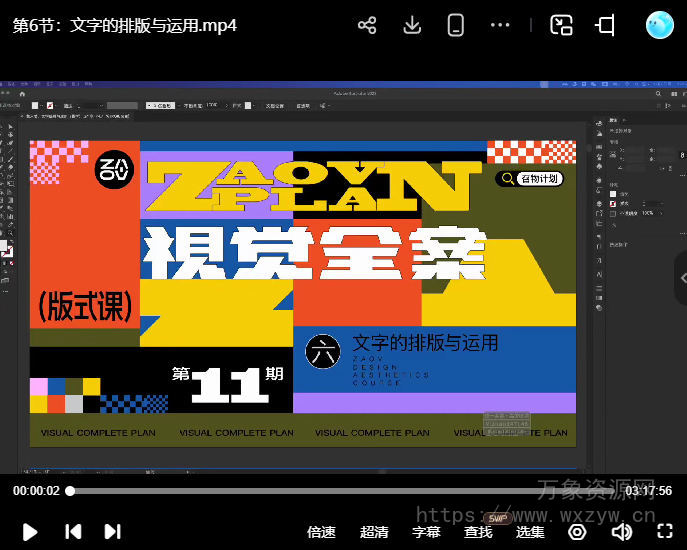Expand the side panel arrow on right edge

[681, 278]
